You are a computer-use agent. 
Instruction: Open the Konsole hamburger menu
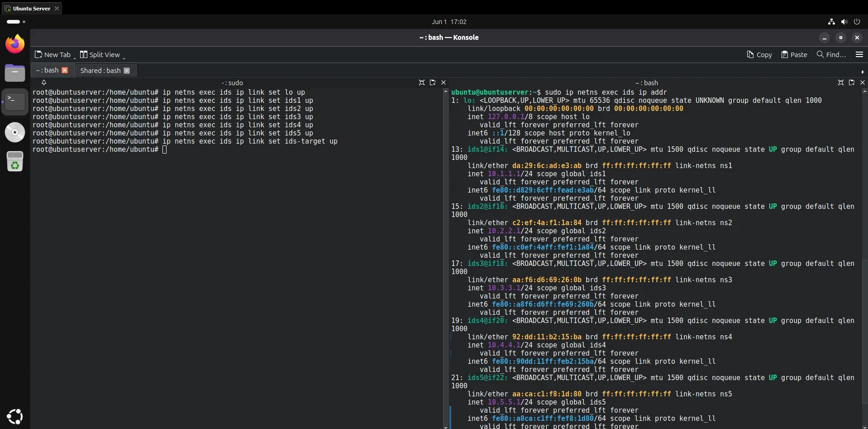click(x=859, y=54)
